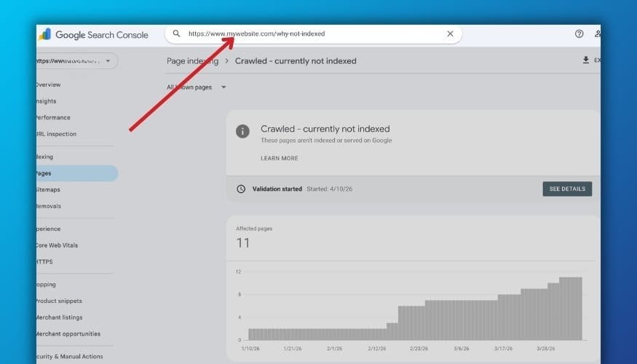The height and width of the screenshot is (364, 637).
Task: Collapse the Experience sidebar section
Action: 48,229
